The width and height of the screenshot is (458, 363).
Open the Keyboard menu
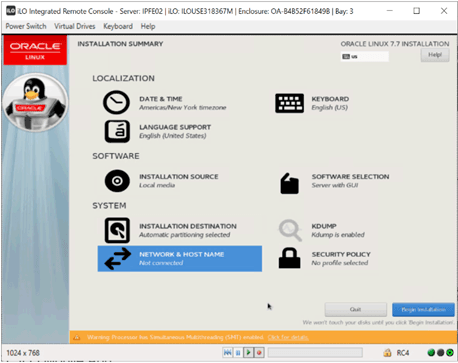(x=118, y=26)
